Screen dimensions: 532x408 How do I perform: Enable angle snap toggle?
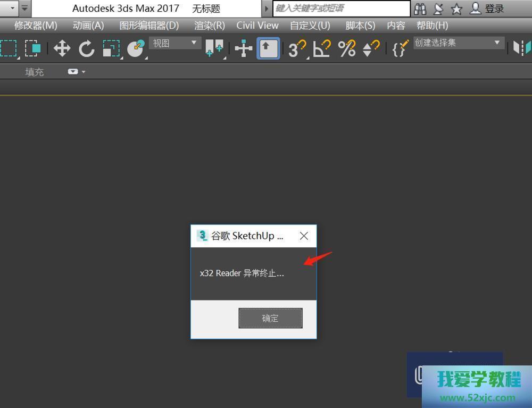(321, 48)
